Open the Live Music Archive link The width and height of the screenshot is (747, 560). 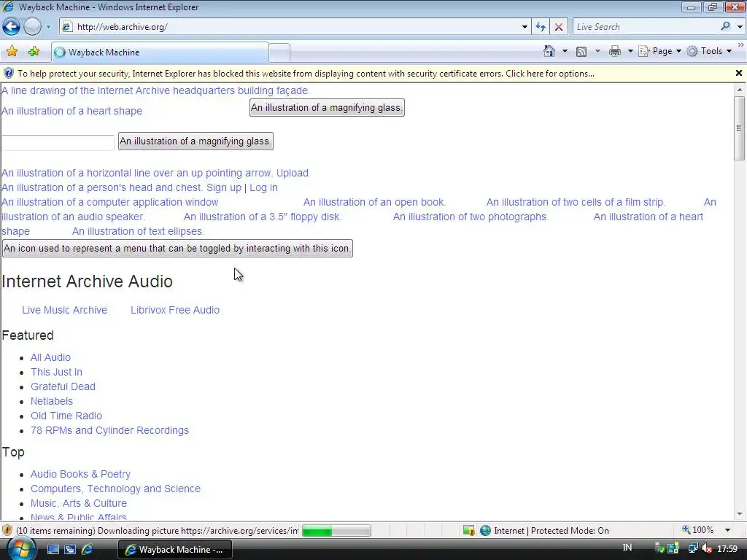point(64,310)
